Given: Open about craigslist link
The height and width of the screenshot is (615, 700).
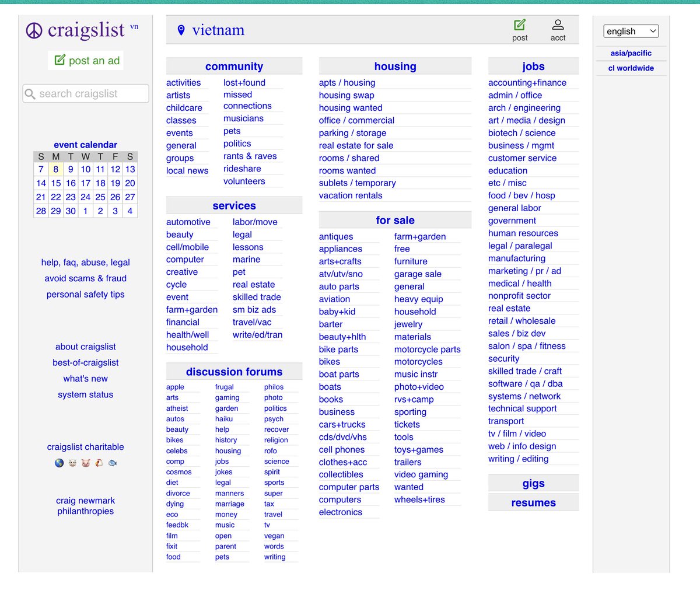Looking at the screenshot, I should point(86,347).
